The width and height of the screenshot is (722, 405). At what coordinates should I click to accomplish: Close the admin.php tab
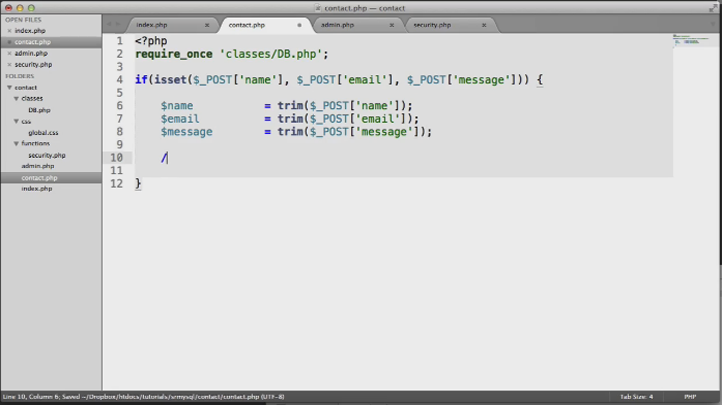[391, 25]
